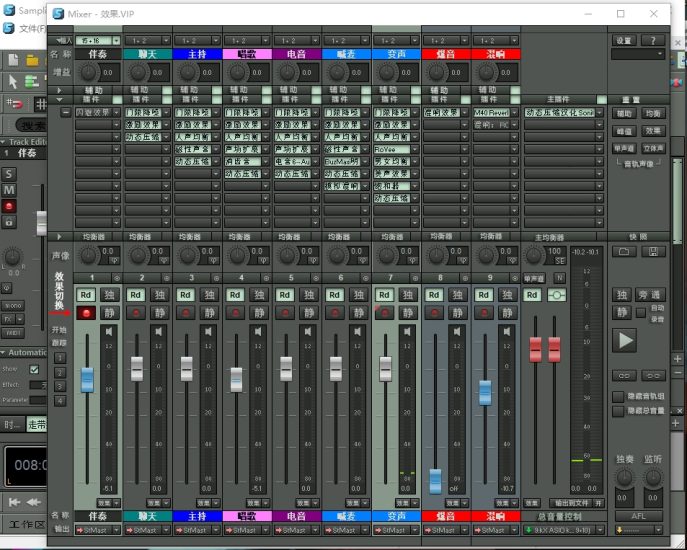Jump to start with skip-back transport icon
The width and height of the screenshot is (687, 550).
[x=14, y=502]
